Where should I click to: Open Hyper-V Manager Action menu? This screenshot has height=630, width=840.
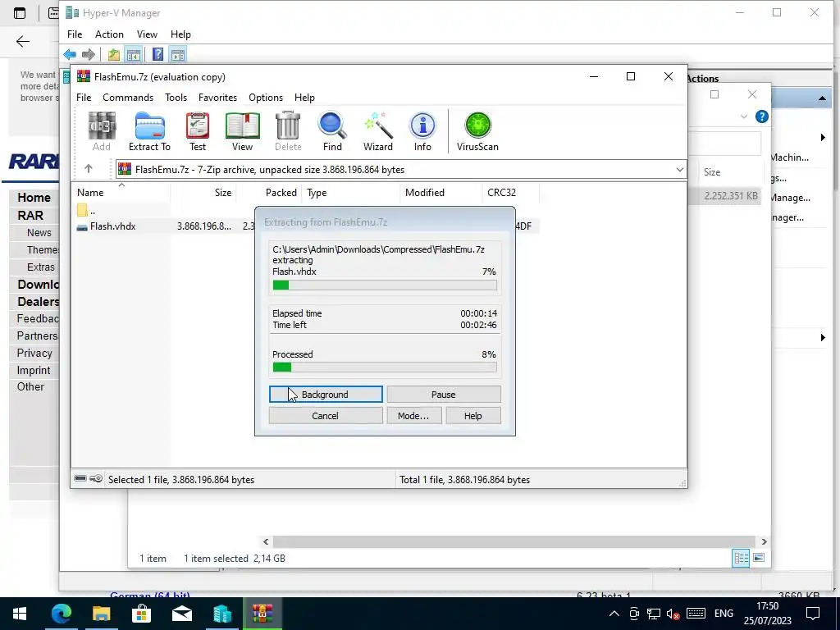pos(109,34)
